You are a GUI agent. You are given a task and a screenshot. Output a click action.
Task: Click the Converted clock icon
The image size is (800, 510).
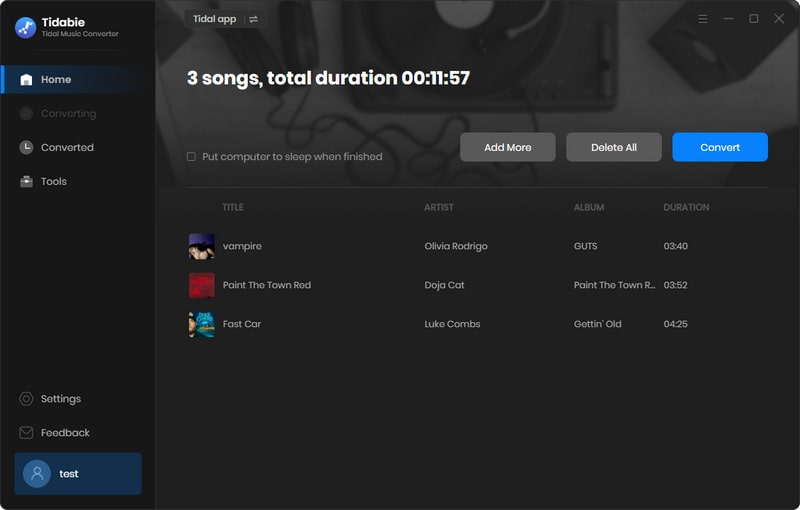coord(26,147)
